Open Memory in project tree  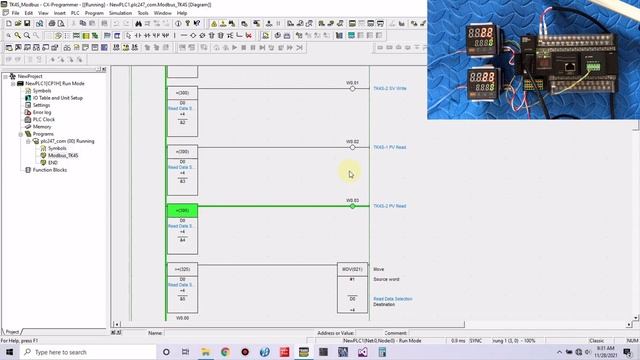pyautogui.click(x=42, y=127)
